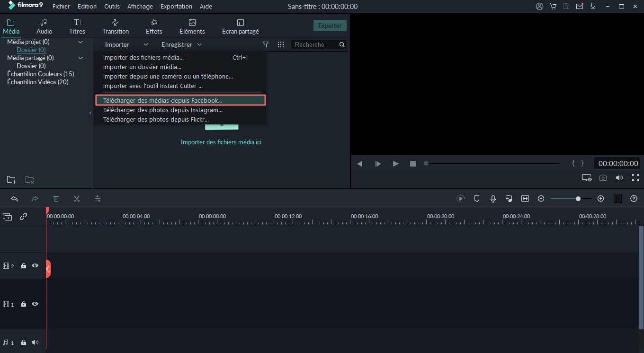Click the add marker shield icon

tap(477, 199)
